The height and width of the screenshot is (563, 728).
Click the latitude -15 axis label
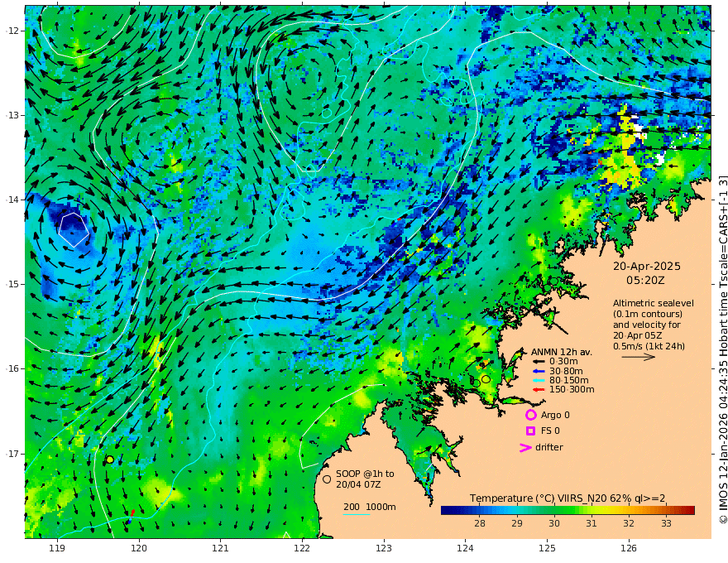[x=13, y=284]
